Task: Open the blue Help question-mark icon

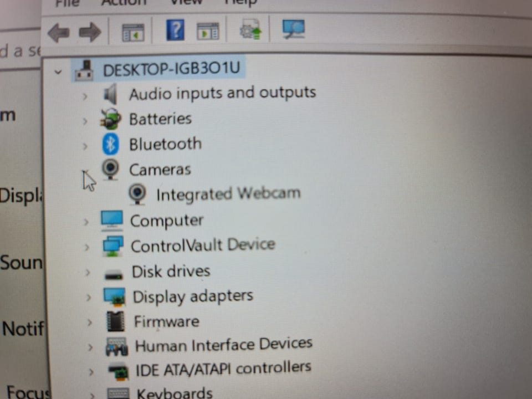Action: point(175,30)
